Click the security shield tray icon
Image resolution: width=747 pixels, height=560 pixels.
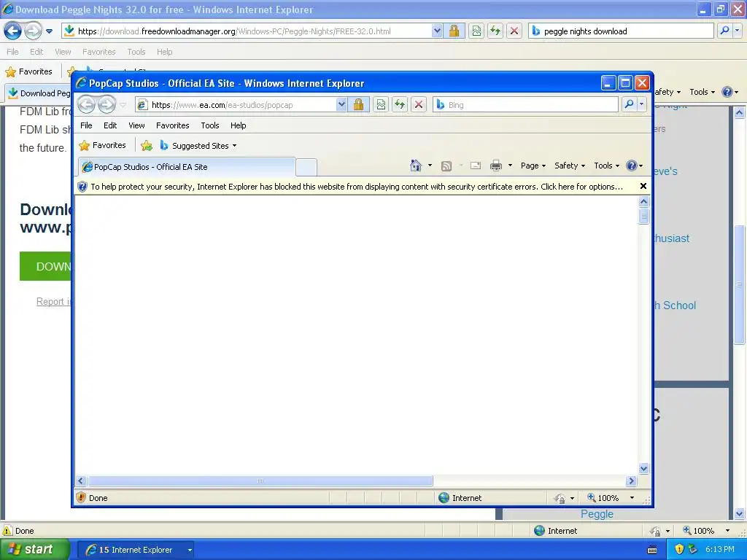tap(679, 550)
